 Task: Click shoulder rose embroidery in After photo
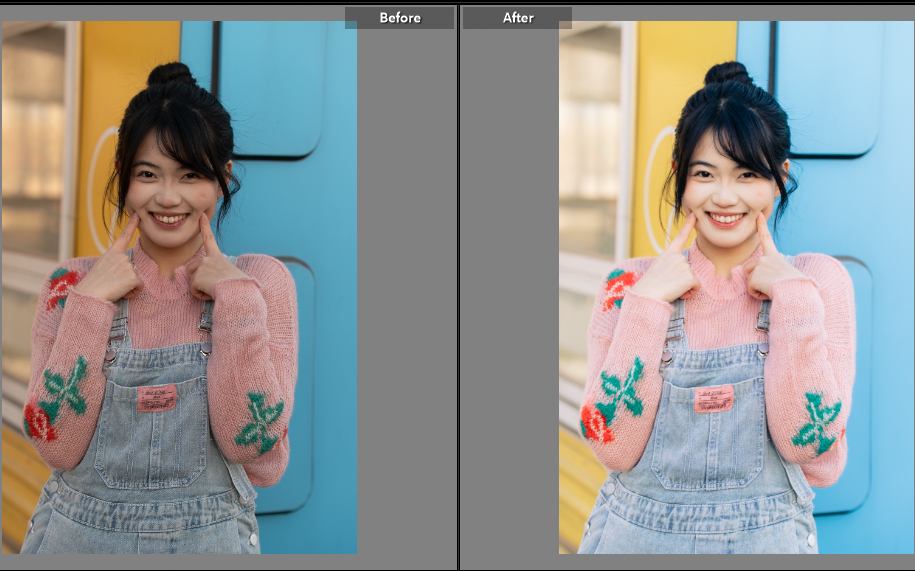pos(619,287)
